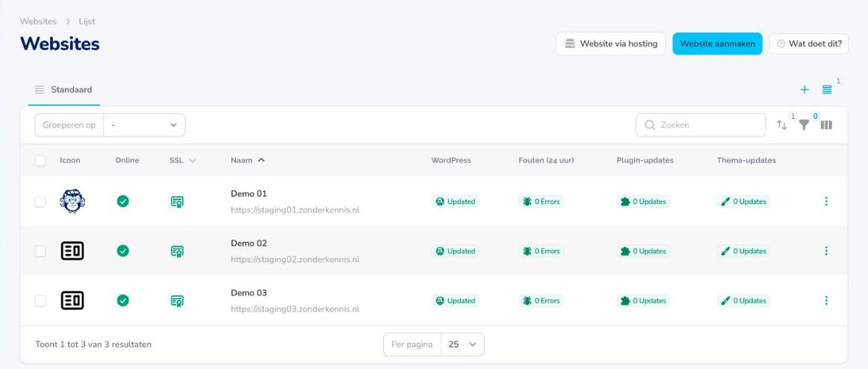Click the https://staging01.zonderkennis.nl URL text

295,210
